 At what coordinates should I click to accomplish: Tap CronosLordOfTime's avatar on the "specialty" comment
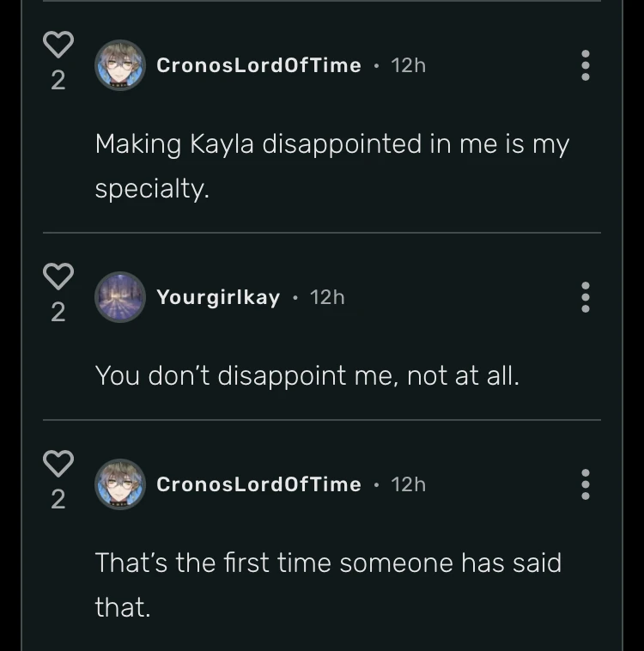119,65
